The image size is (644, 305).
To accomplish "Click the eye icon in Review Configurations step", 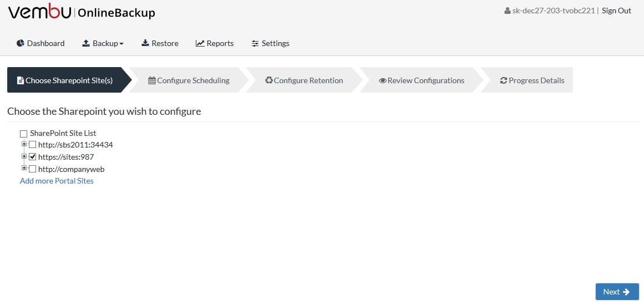I will [382, 80].
